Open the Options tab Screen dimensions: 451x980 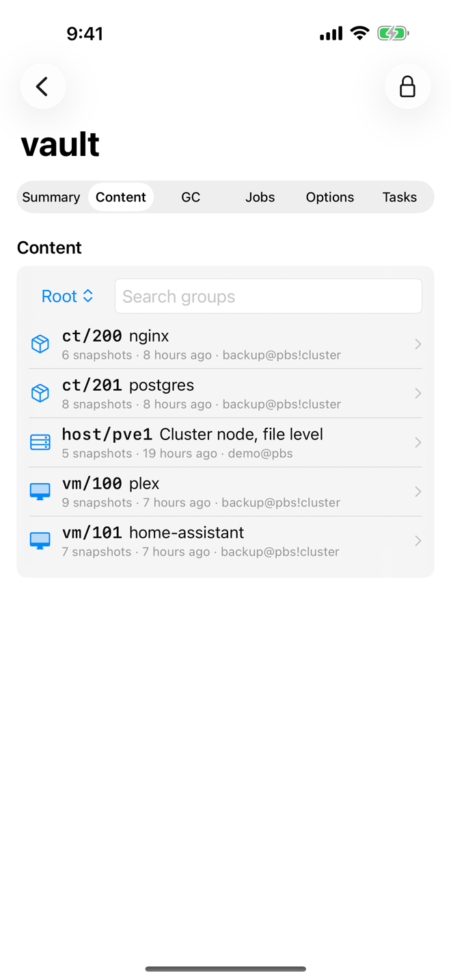pyautogui.click(x=330, y=197)
